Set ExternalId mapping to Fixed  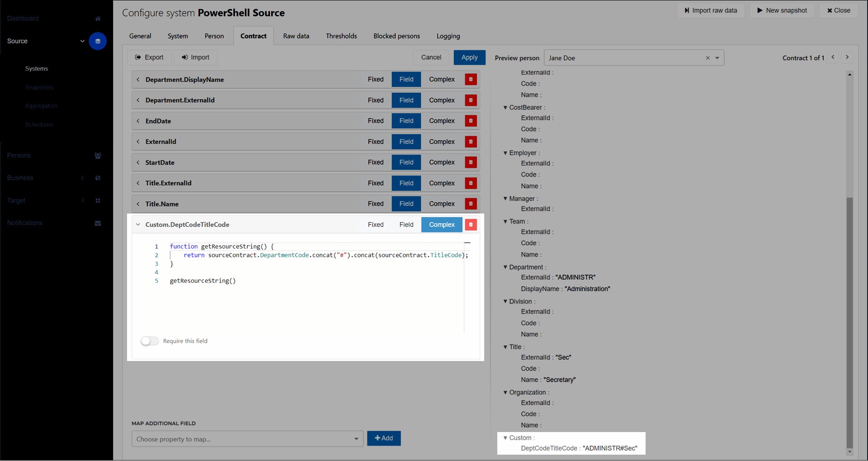coord(376,142)
